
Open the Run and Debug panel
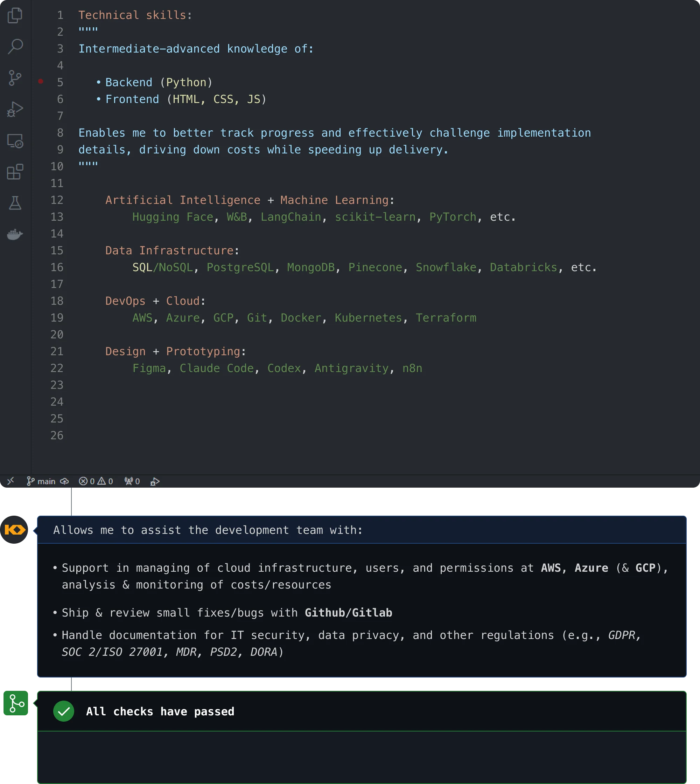tap(15, 109)
